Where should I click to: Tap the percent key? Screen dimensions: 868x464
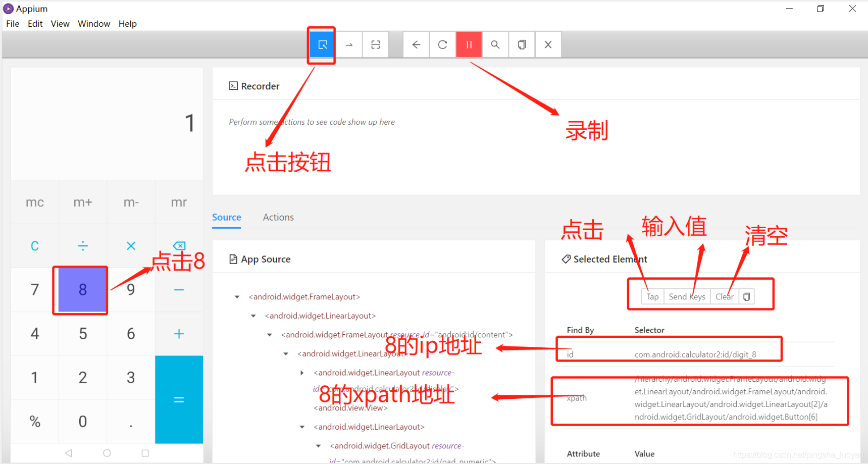point(35,422)
